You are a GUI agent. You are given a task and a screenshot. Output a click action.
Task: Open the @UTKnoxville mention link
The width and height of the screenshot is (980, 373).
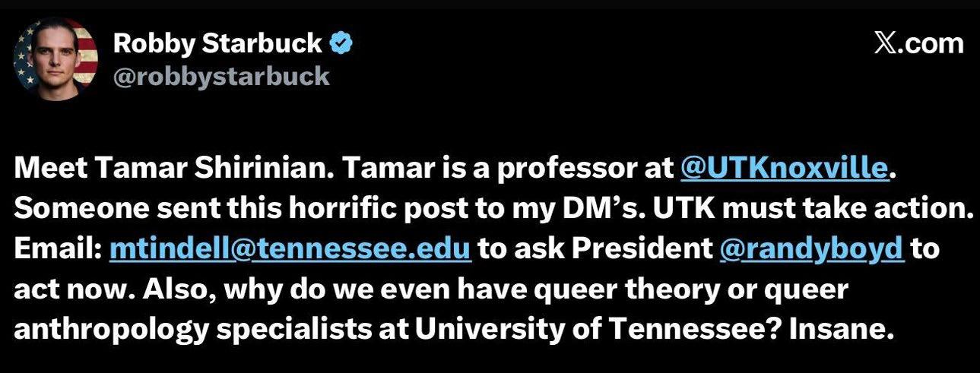784,169
